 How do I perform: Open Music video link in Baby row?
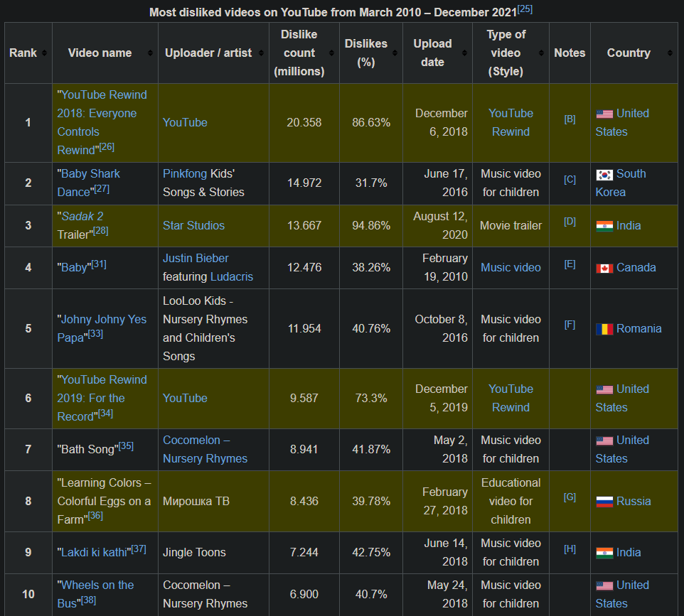click(511, 267)
